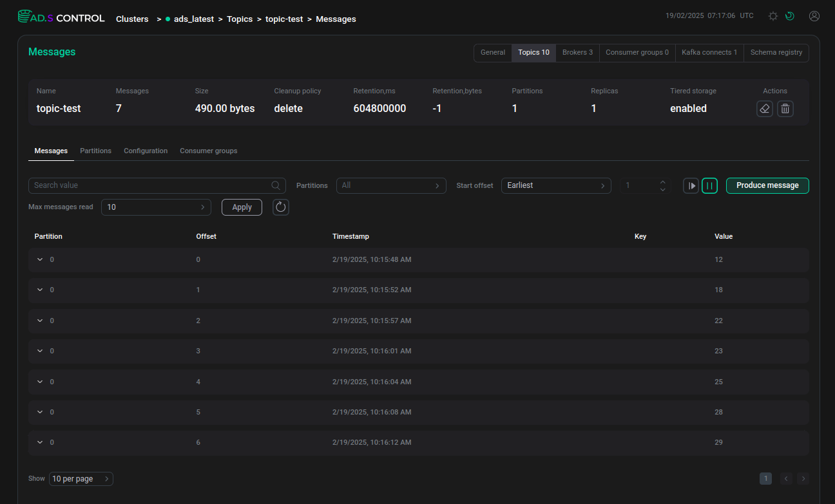Image resolution: width=835 pixels, height=504 pixels.
Task: Click page number 1 in pagination
Action: click(x=765, y=478)
